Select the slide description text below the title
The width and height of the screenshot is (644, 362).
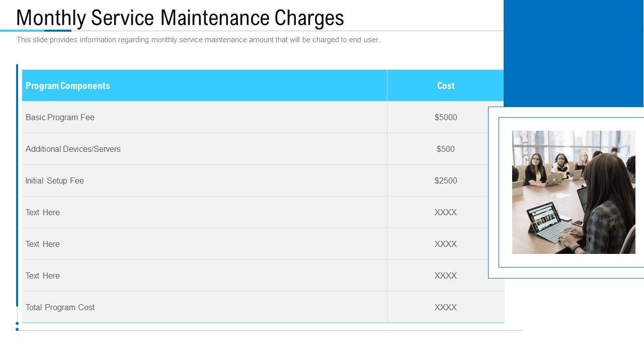(198, 40)
